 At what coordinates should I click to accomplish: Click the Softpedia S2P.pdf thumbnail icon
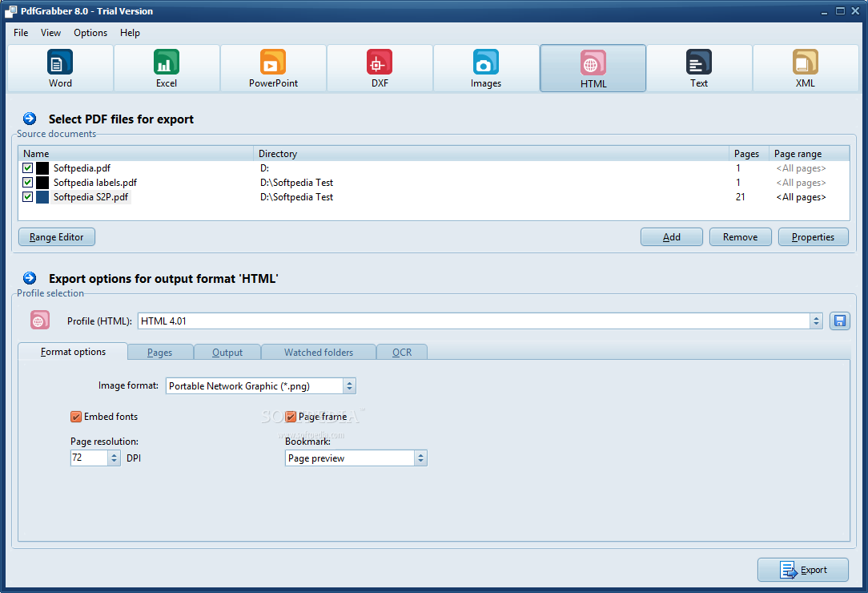[x=42, y=197]
